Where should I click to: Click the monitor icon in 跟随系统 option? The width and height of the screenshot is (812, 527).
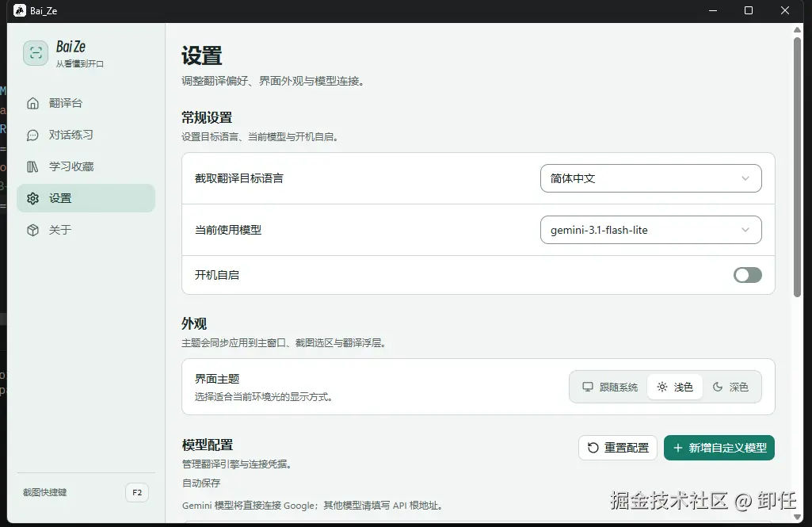click(x=588, y=387)
